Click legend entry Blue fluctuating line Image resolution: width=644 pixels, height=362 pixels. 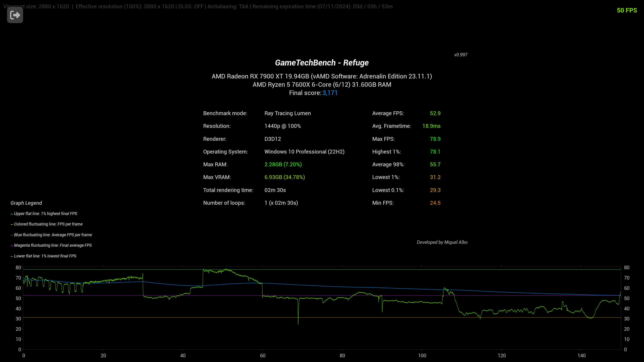click(x=53, y=235)
